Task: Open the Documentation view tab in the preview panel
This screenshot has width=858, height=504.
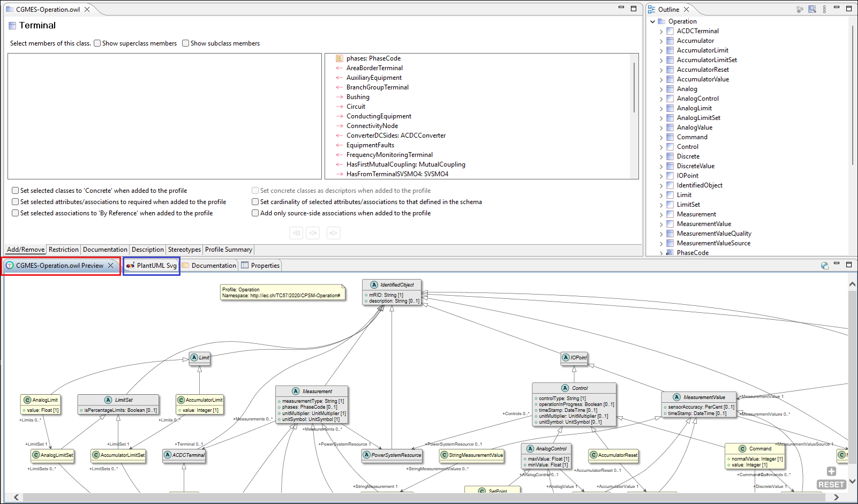Action: pyautogui.click(x=209, y=265)
